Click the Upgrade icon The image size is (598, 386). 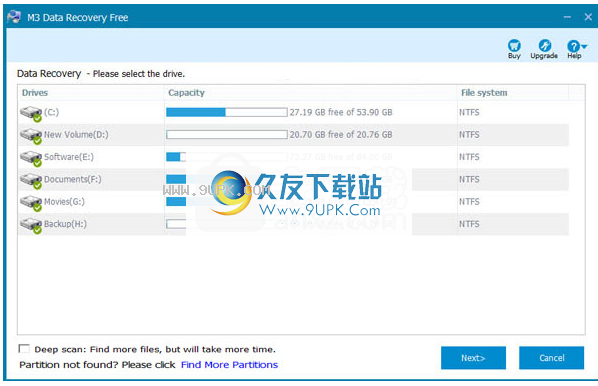pos(545,45)
